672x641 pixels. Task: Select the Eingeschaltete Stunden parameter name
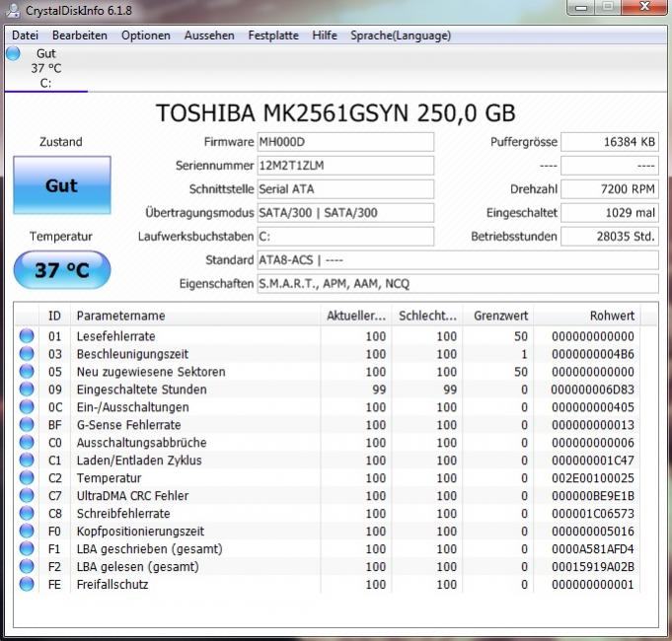tap(141, 390)
